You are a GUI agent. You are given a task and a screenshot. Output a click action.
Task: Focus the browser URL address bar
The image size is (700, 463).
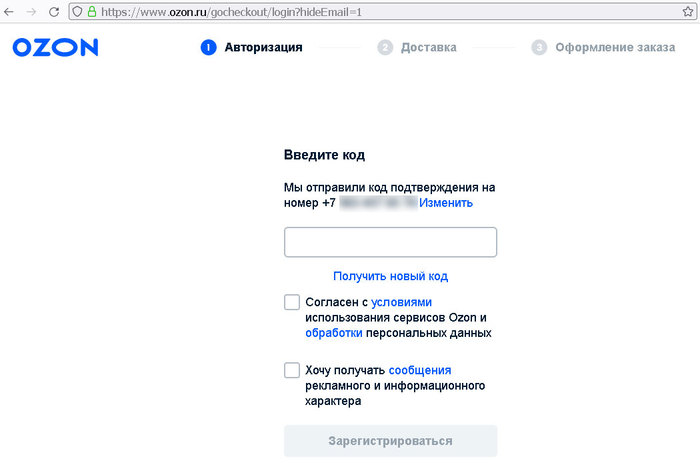click(x=384, y=12)
